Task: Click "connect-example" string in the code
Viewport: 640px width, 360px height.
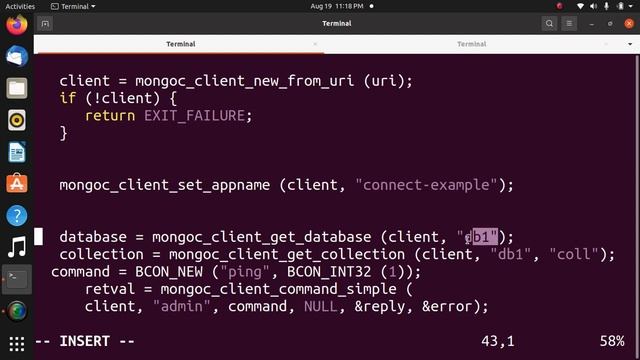Action: [x=426, y=185]
